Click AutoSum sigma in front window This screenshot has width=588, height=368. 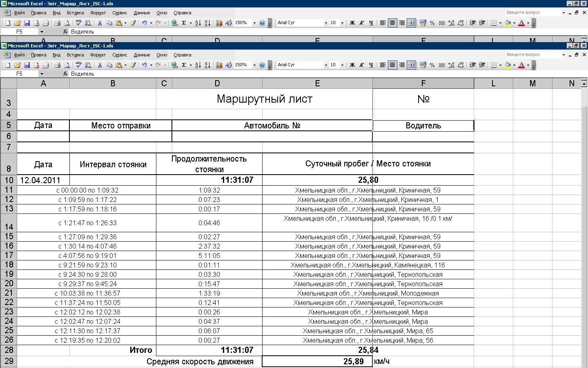click(x=184, y=65)
